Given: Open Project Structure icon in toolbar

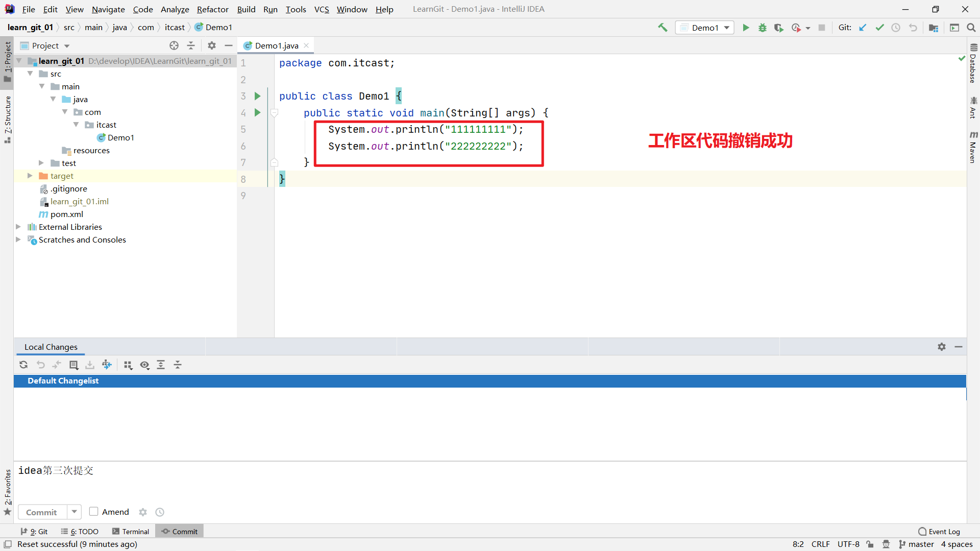Looking at the screenshot, I should [x=934, y=28].
